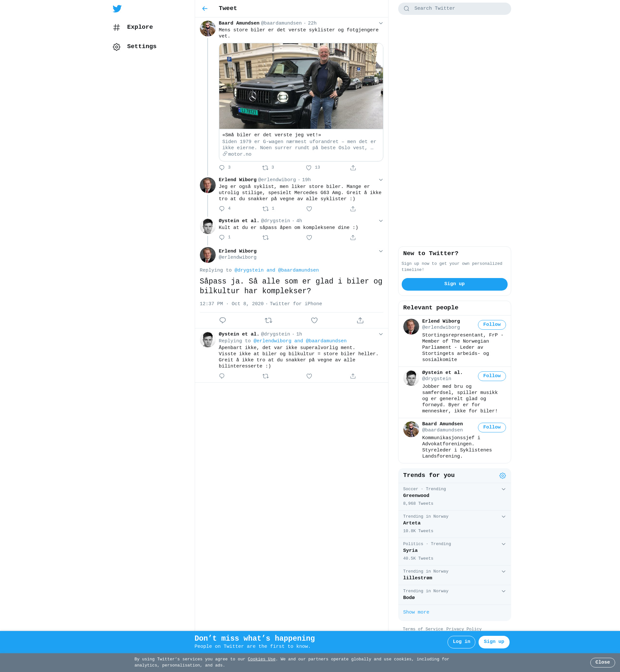This screenshot has height=672, width=620.
Task: Click Sign up on bottom banner
Action: point(494,642)
